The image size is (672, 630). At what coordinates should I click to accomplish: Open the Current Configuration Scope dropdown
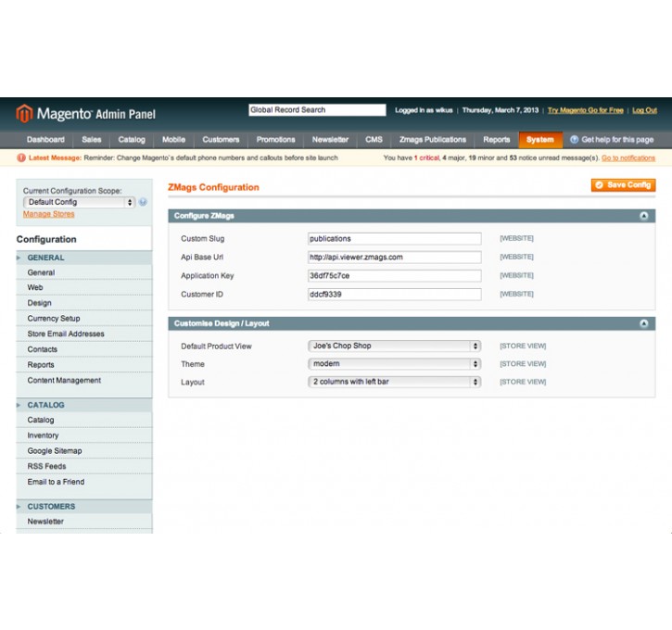pyautogui.click(x=80, y=202)
